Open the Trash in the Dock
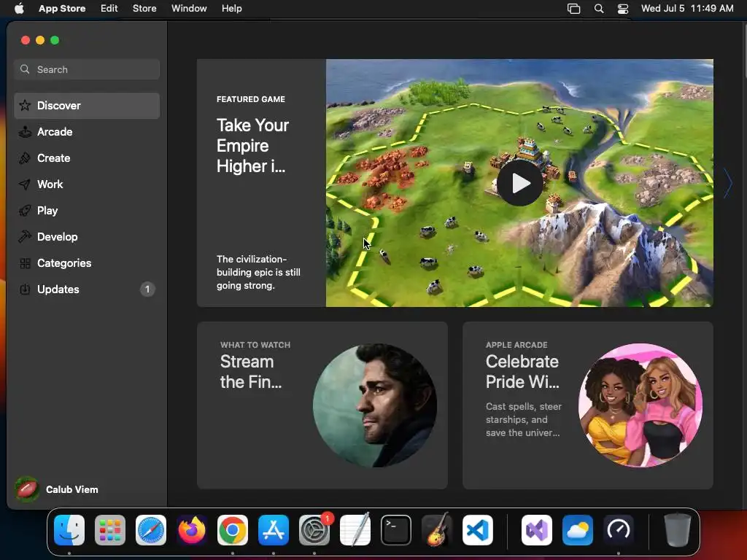 (x=678, y=530)
